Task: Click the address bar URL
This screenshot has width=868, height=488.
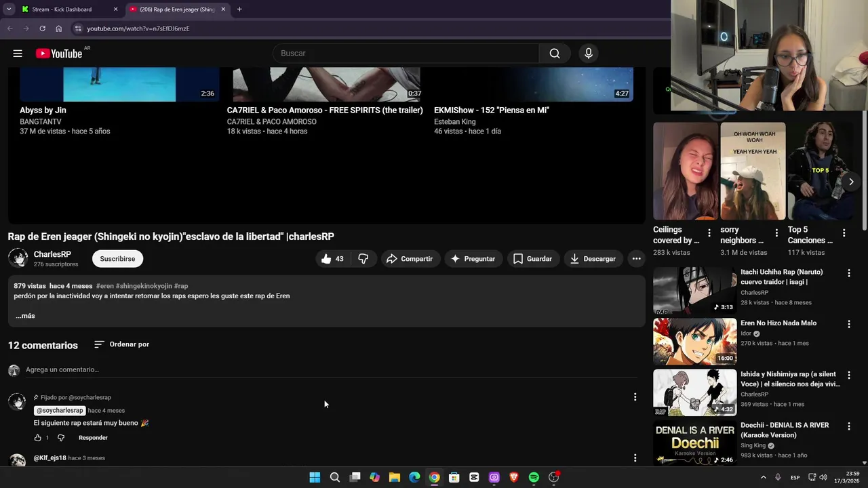Action: pos(138,28)
